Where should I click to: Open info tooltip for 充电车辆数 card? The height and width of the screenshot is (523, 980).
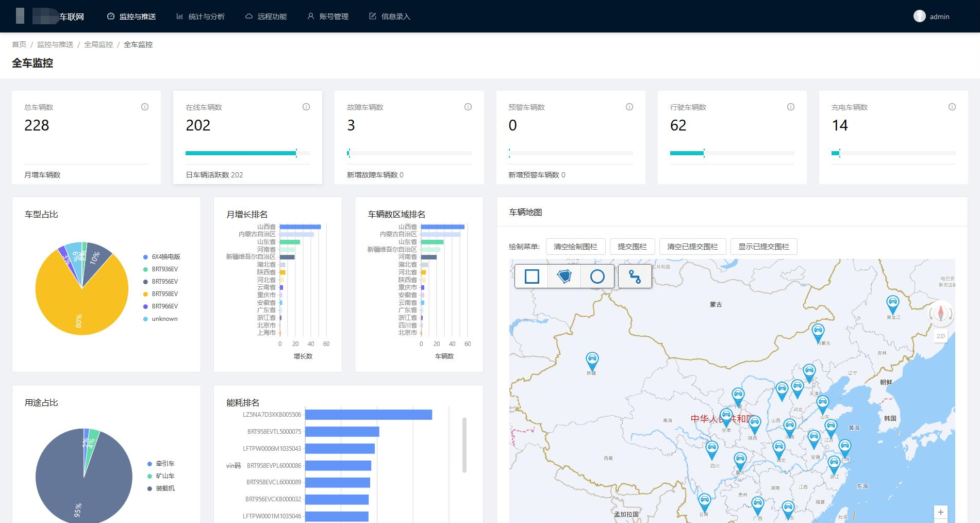tap(952, 107)
